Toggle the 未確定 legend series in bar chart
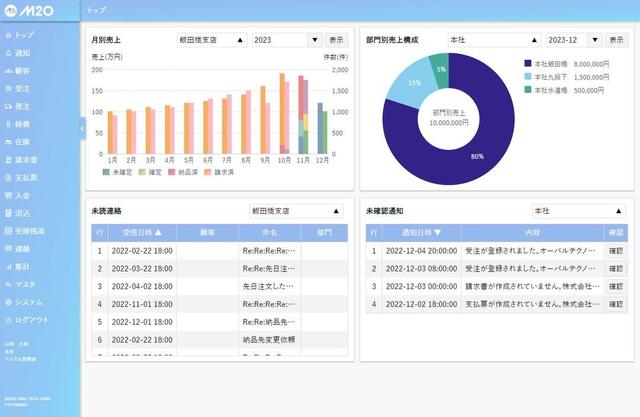This screenshot has width=640, height=417. (107, 172)
